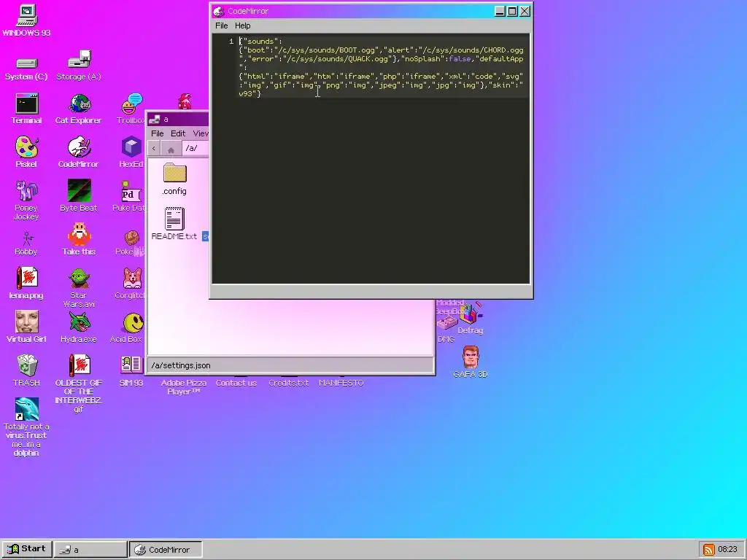747x560 pixels.
Task: Click inside the CodeMirror code editor text
Action: pyautogui.click(x=381, y=67)
